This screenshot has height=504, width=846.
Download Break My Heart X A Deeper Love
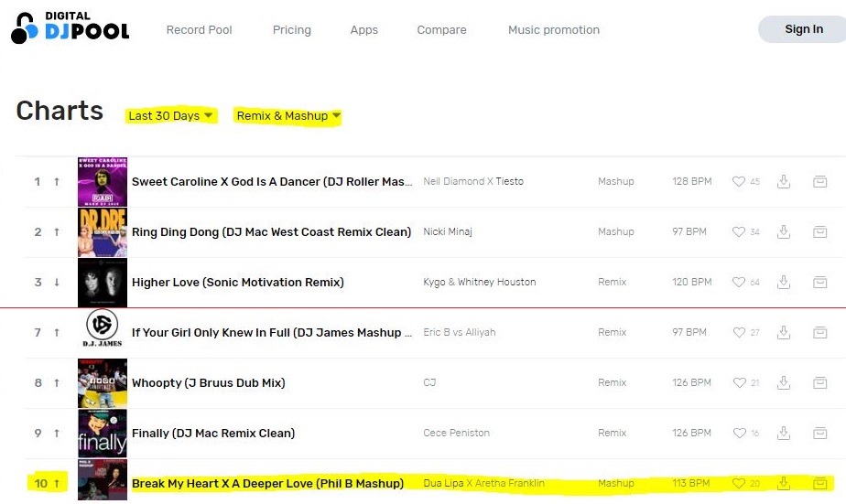click(784, 484)
